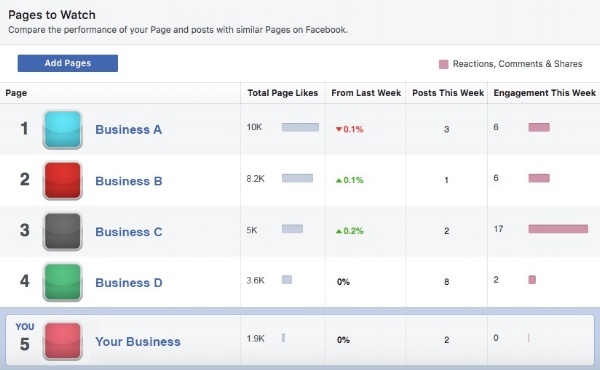Click the Total Page Likes column header
This screenshot has height=370, width=600.
(x=283, y=93)
